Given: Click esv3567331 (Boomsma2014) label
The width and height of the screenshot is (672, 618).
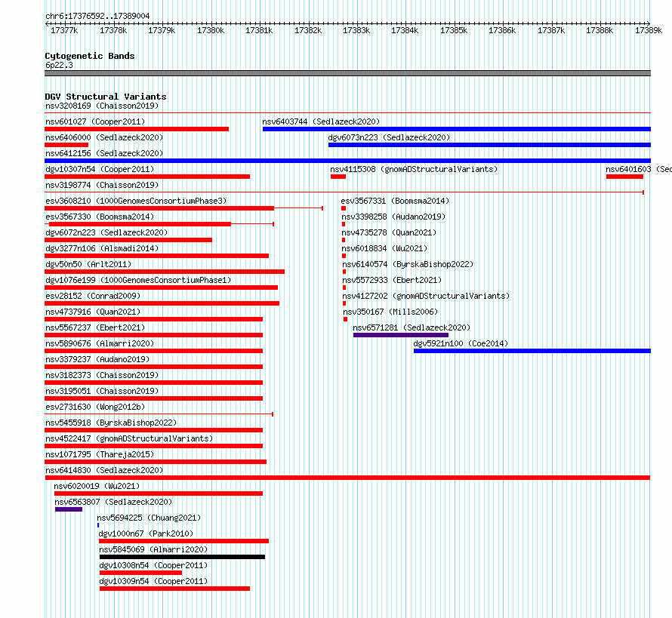Looking at the screenshot, I should point(395,201).
